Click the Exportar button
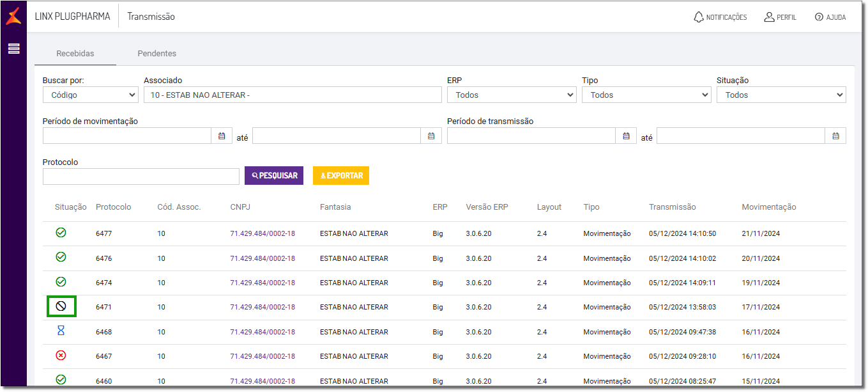 [x=340, y=176]
